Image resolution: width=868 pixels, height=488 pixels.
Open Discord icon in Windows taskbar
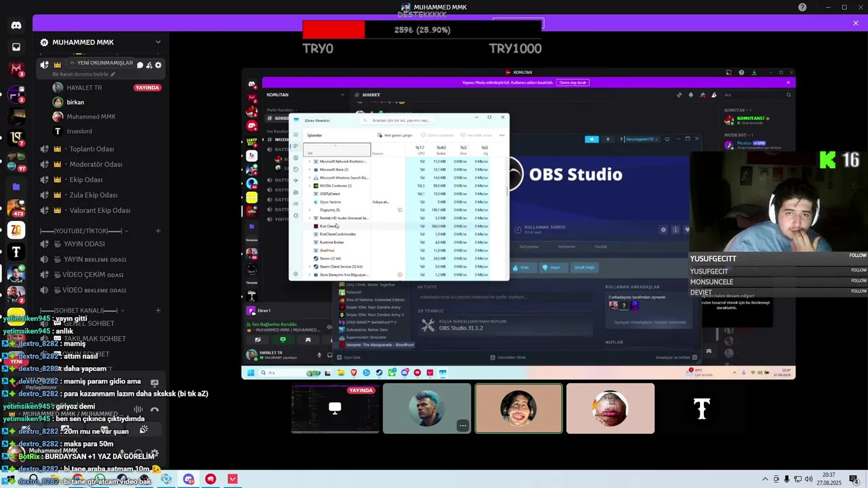(x=189, y=479)
